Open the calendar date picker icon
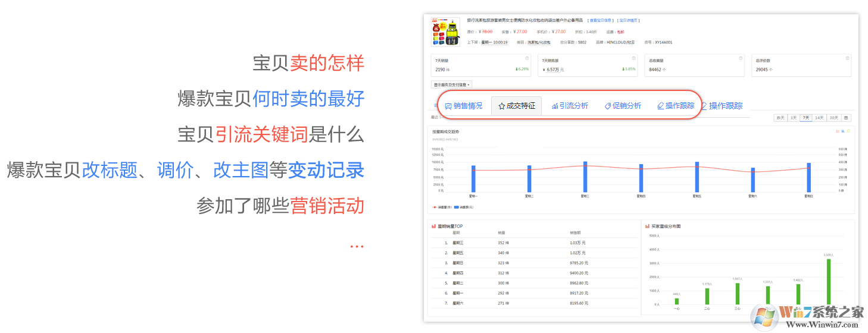The width and height of the screenshot is (868, 333). click(846, 118)
